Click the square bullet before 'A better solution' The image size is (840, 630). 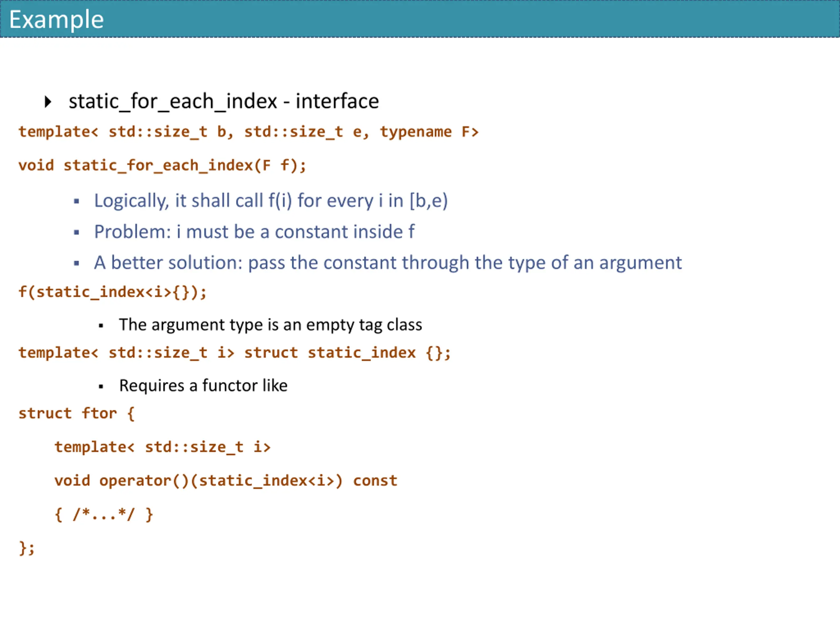[x=77, y=263]
